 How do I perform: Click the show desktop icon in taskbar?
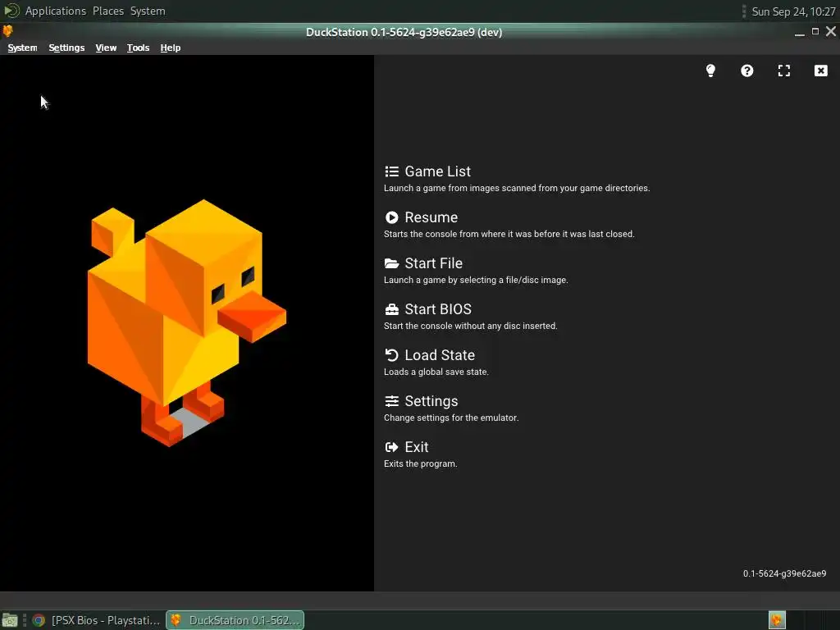click(10, 620)
